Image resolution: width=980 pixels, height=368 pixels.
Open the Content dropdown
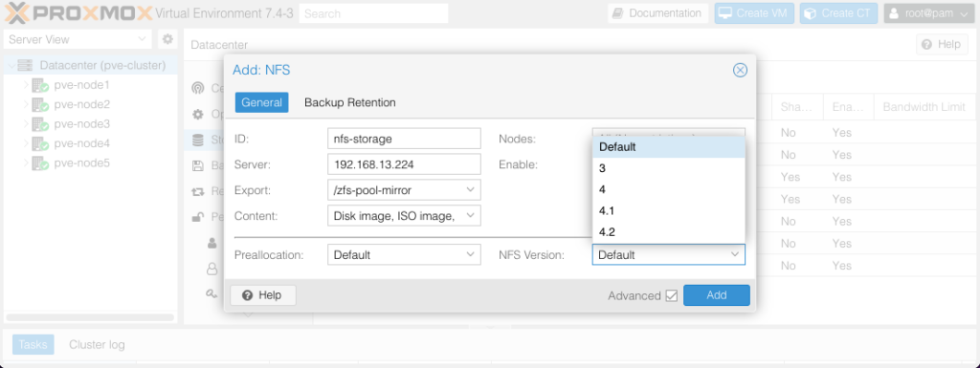click(470, 216)
